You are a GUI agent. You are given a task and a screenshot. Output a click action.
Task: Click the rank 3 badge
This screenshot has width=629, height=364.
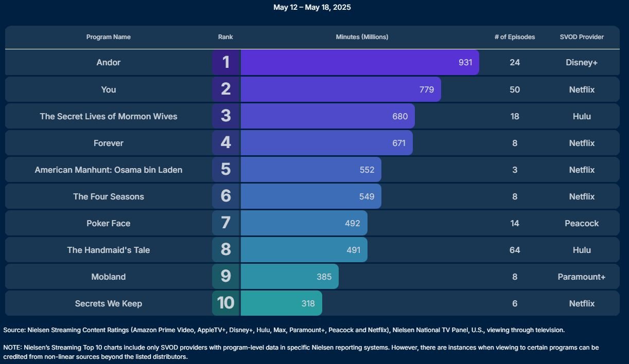225,116
